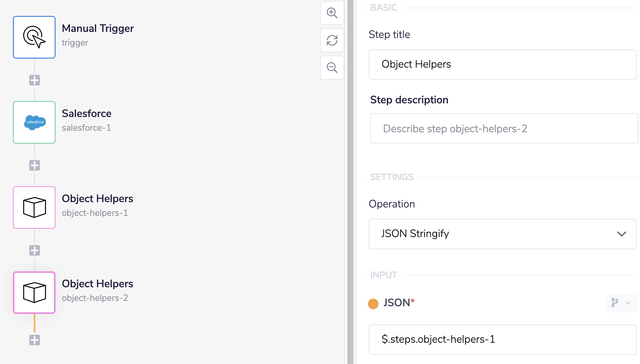The height and width of the screenshot is (364, 640).
Task: Add a step after the Salesforce step
Action: coord(35,165)
